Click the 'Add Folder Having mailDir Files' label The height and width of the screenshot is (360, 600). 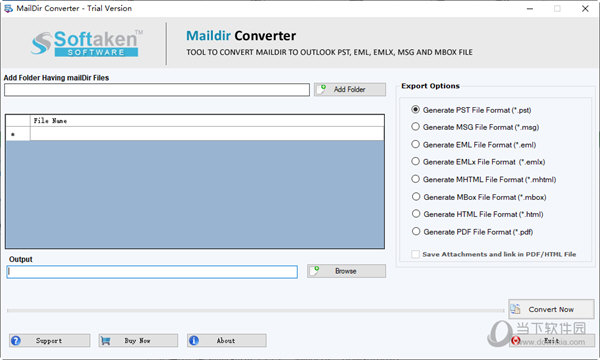pos(56,78)
